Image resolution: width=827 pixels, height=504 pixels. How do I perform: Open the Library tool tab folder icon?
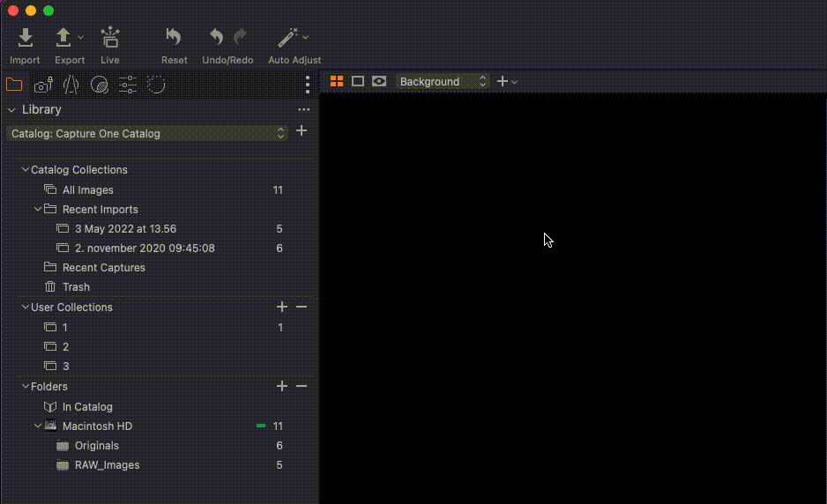[14, 85]
